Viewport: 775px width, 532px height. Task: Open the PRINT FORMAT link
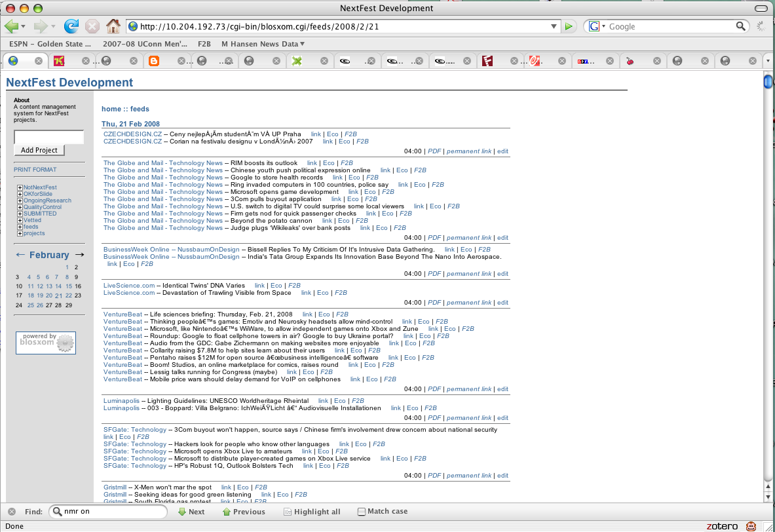(x=35, y=170)
